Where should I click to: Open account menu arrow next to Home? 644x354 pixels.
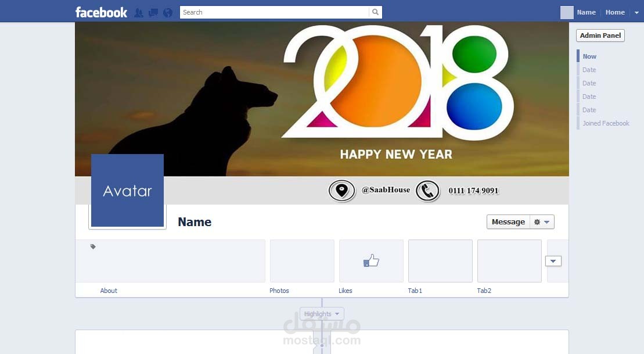(x=636, y=13)
